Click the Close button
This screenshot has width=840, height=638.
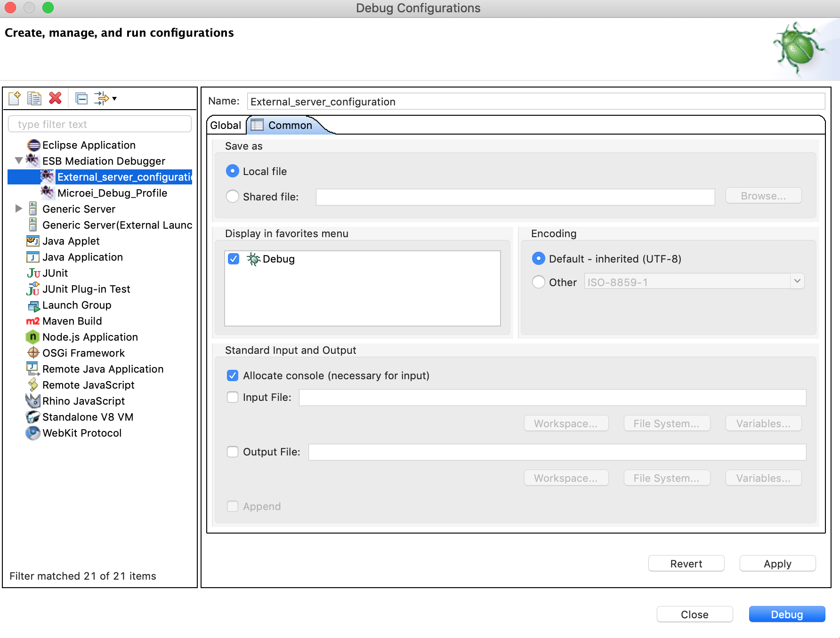pos(695,614)
